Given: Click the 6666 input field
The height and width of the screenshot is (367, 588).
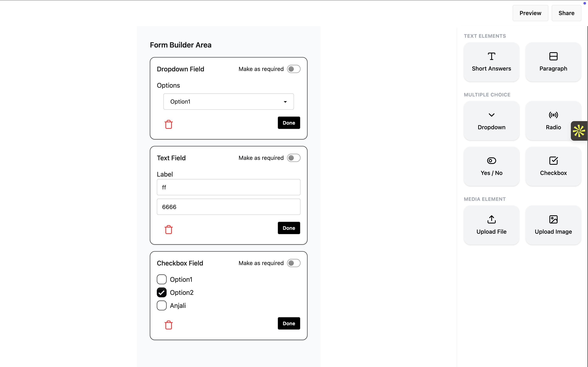Looking at the screenshot, I should click(x=228, y=207).
